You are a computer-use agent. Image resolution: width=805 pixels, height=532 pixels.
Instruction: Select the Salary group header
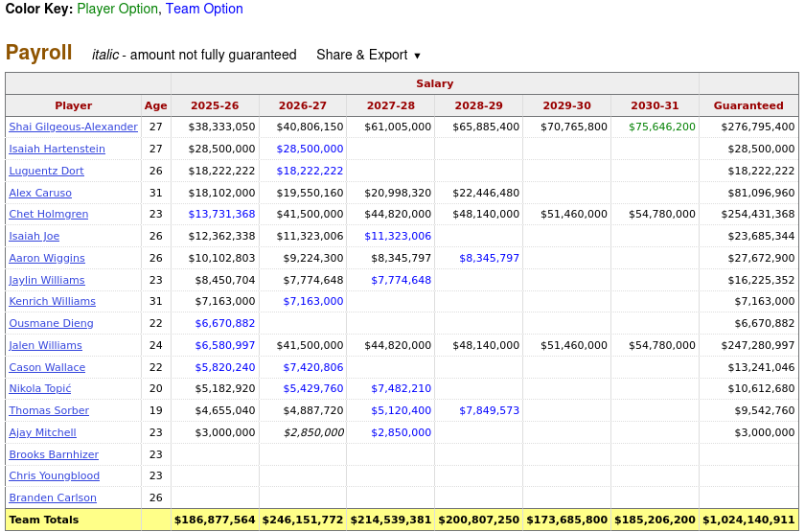[435, 83]
